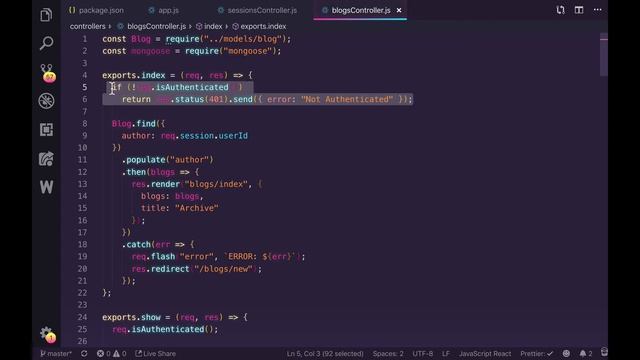Image resolution: width=640 pixels, height=360 pixels.
Task: Click the Ln 5, Col 3 position indicator
Action: pyautogui.click(x=325, y=353)
